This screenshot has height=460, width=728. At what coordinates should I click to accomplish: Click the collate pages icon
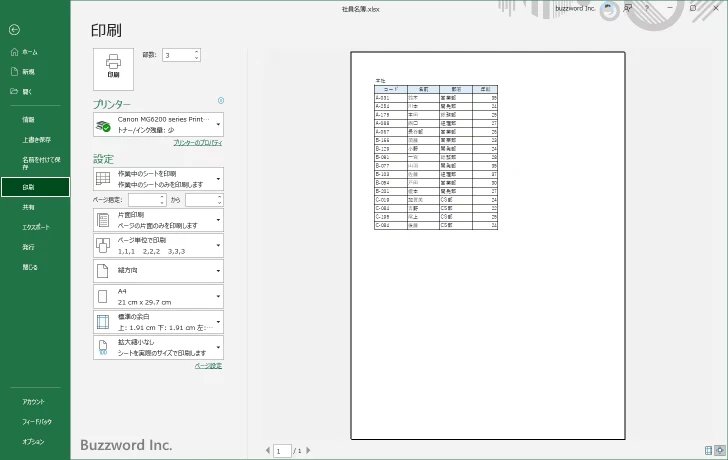pyautogui.click(x=103, y=246)
